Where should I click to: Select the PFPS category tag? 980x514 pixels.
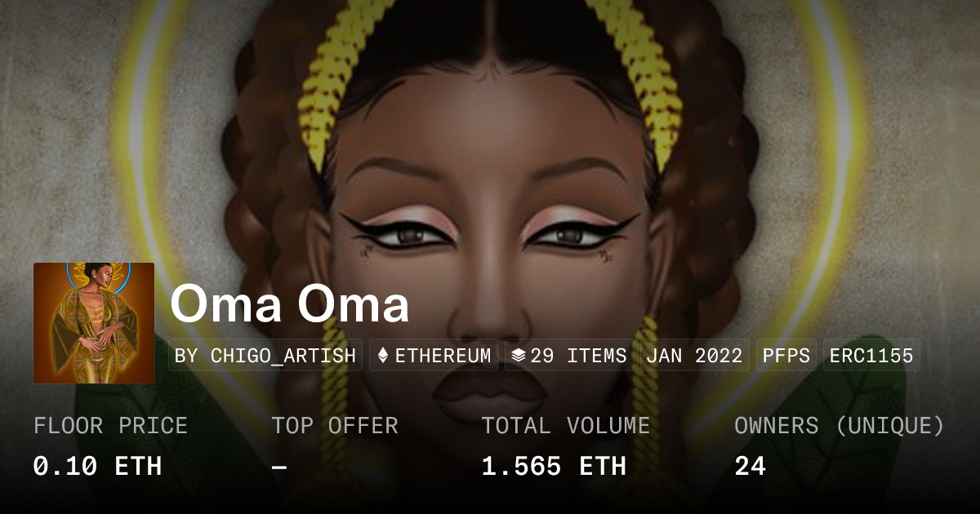(x=786, y=356)
